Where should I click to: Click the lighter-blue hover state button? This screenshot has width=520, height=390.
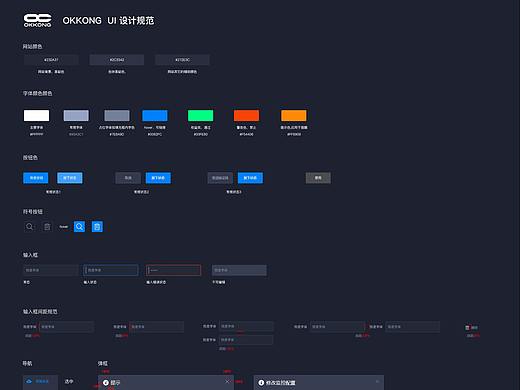pos(70,178)
